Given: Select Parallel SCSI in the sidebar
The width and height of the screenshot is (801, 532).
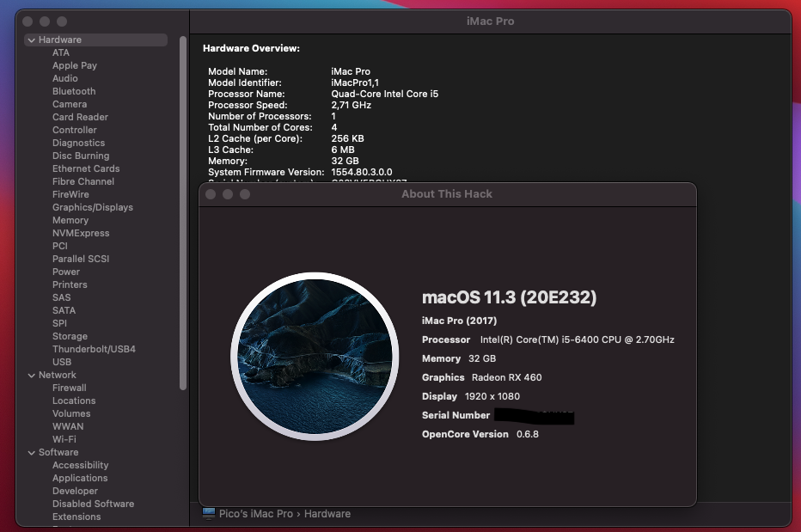Looking at the screenshot, I should click(x=81, y=259).
